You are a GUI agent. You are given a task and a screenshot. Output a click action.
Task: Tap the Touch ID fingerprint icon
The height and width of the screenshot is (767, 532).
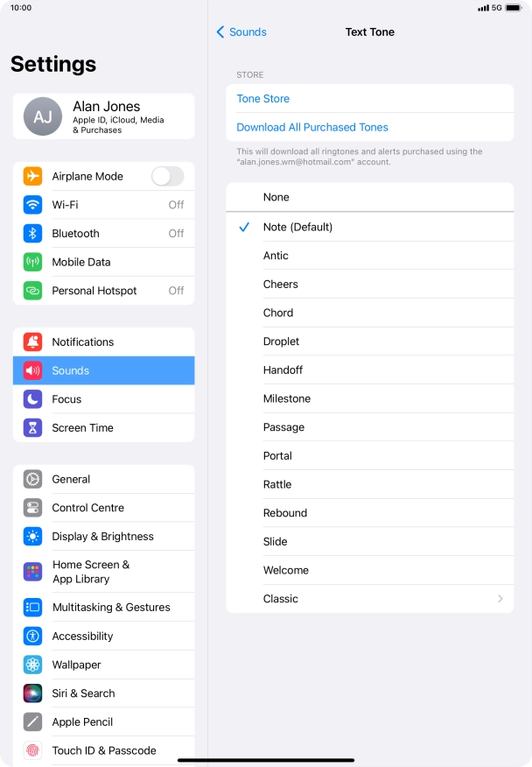32,750
